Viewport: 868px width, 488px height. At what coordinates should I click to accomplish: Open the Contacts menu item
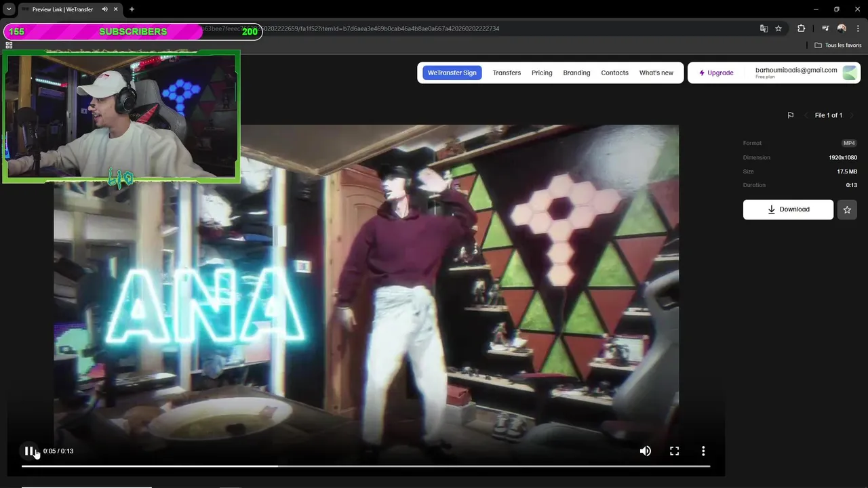614,73
